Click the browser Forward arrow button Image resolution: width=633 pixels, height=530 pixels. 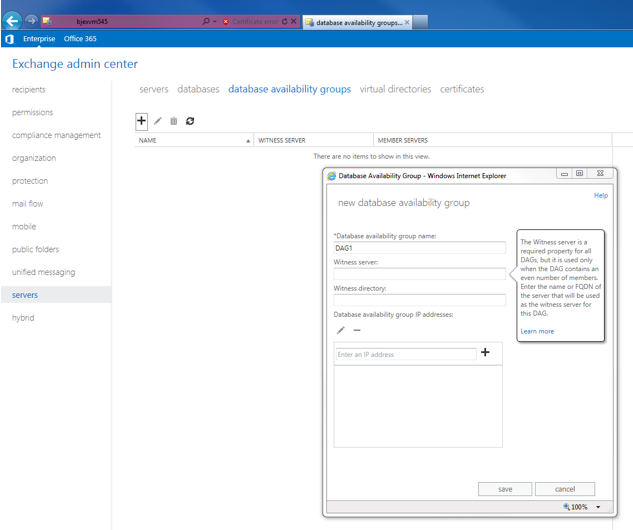click(x=31, y=21)
